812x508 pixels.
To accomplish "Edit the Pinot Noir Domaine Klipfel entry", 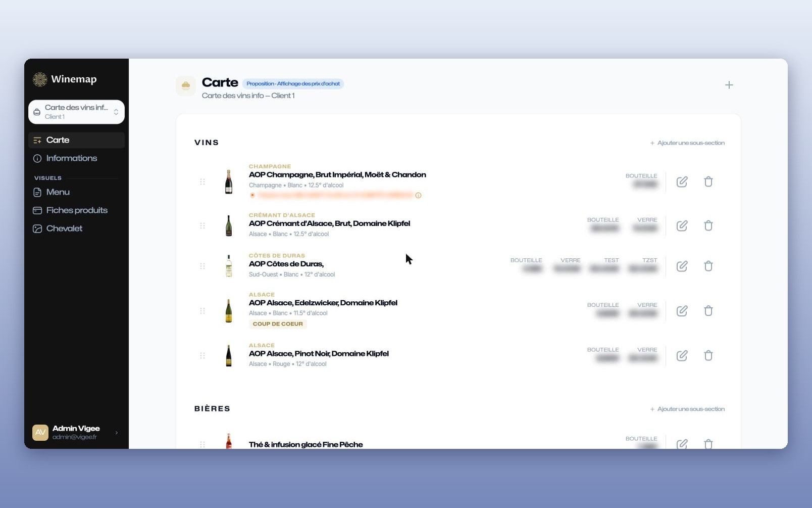I will 682,355.
